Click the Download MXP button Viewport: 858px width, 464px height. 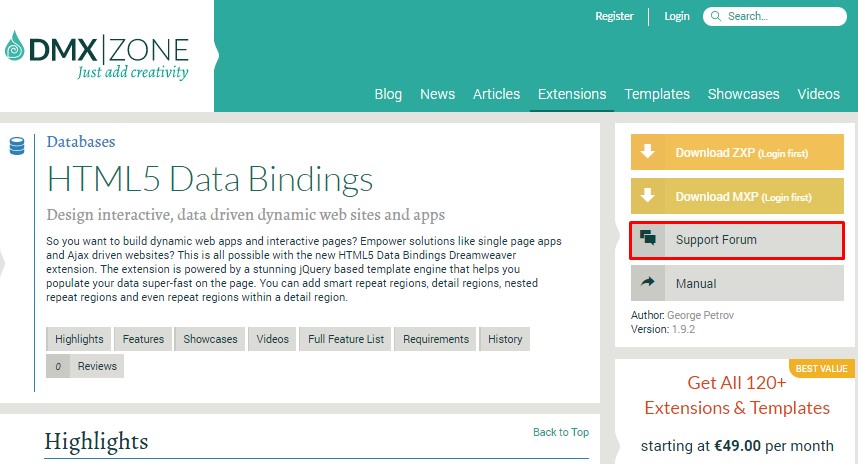pyautogui.click(x=737, y=196)
